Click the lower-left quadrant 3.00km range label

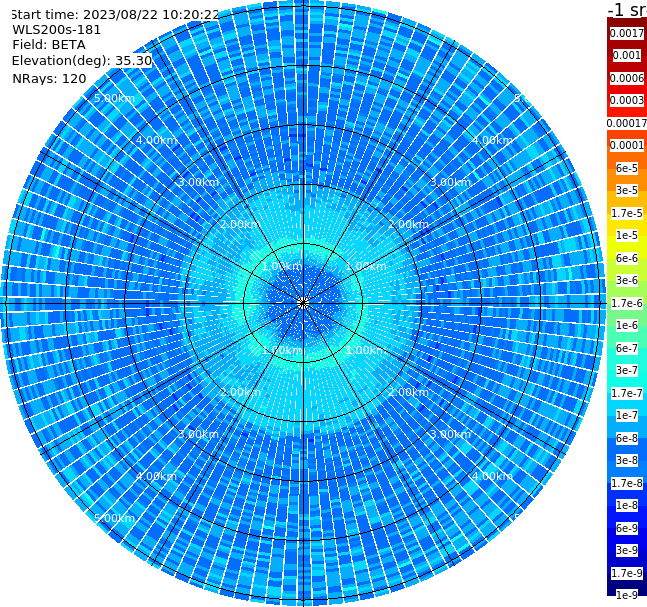(x=198, y=434)
